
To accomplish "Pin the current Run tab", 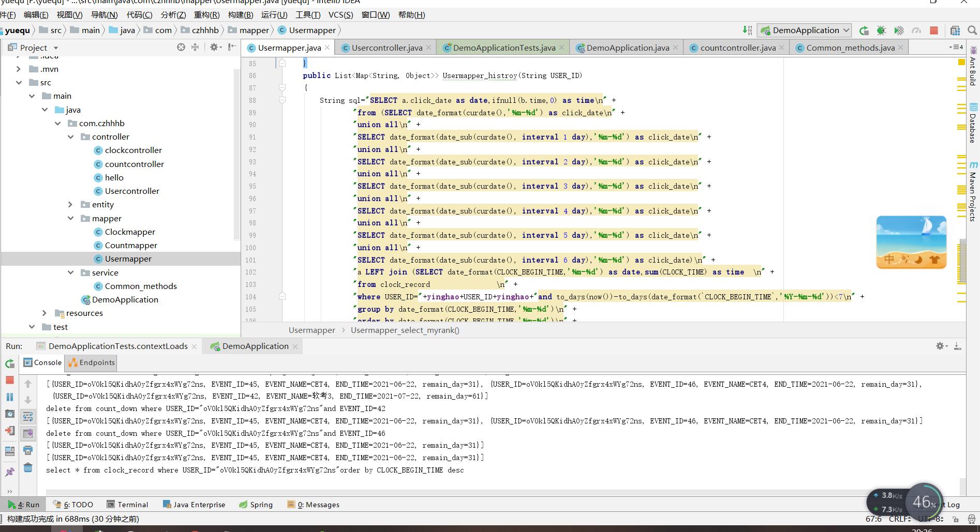I will (10, 472).
